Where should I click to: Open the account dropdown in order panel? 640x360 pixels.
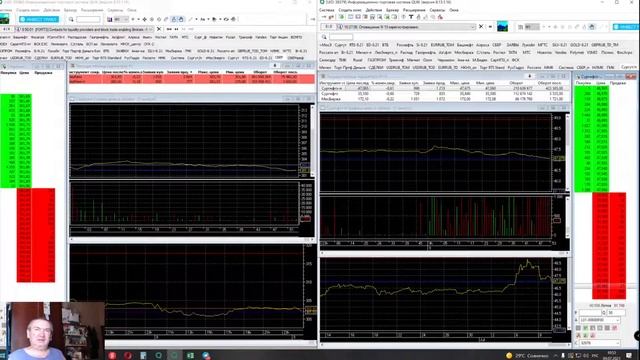pyautogui.click(x=600, y=320)
